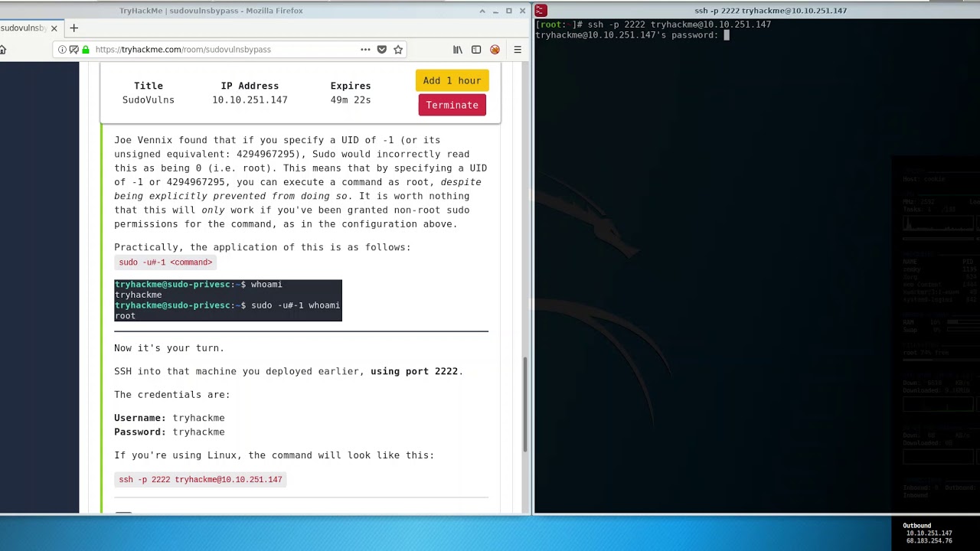Screen dimensions: 980x551
Task: Open the site permissions icon next to lock
Action: click(x=74, y=50)
